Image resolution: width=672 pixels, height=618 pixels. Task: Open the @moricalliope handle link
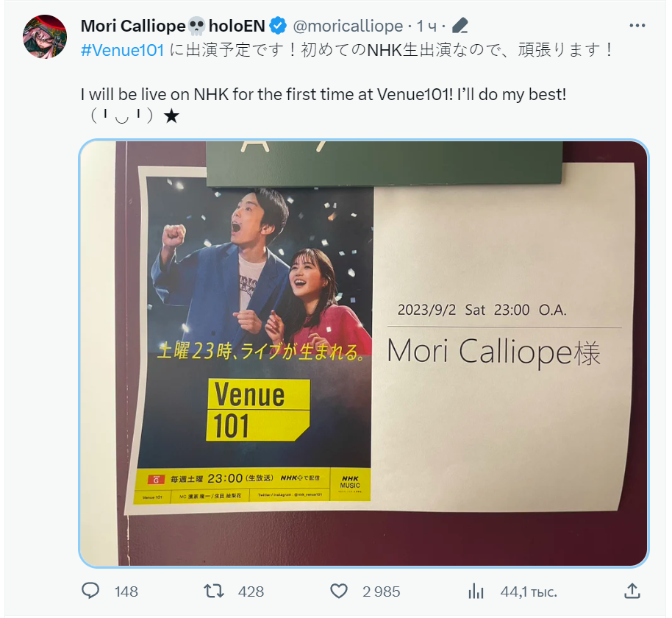tap(348, 26)
